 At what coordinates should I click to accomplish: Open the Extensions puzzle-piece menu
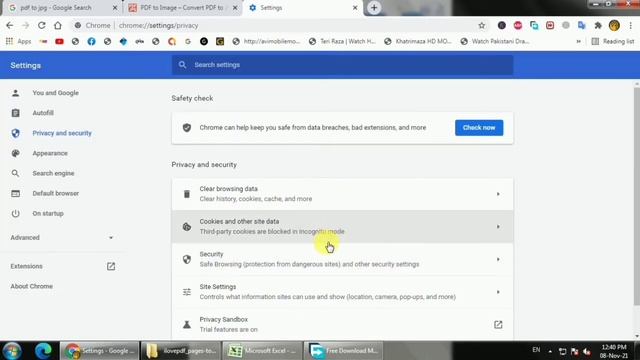click(598, 25)
